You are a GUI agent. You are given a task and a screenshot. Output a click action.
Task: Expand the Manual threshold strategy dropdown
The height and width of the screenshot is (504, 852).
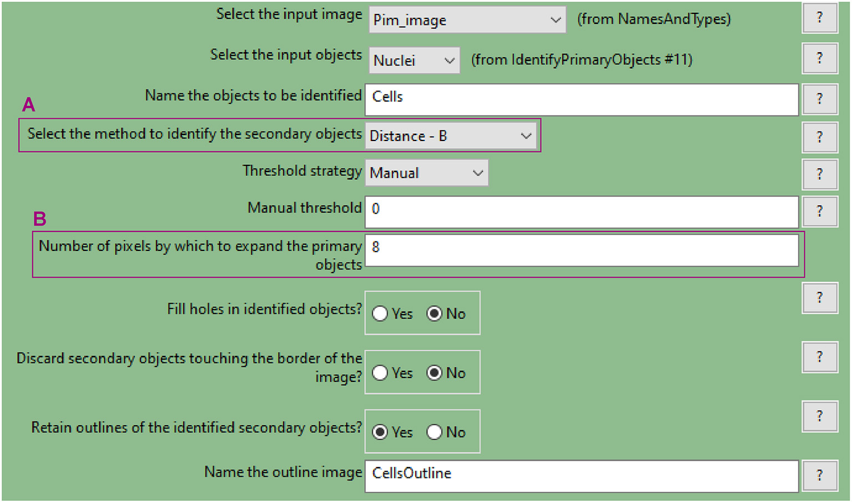(x=426, y=173)
